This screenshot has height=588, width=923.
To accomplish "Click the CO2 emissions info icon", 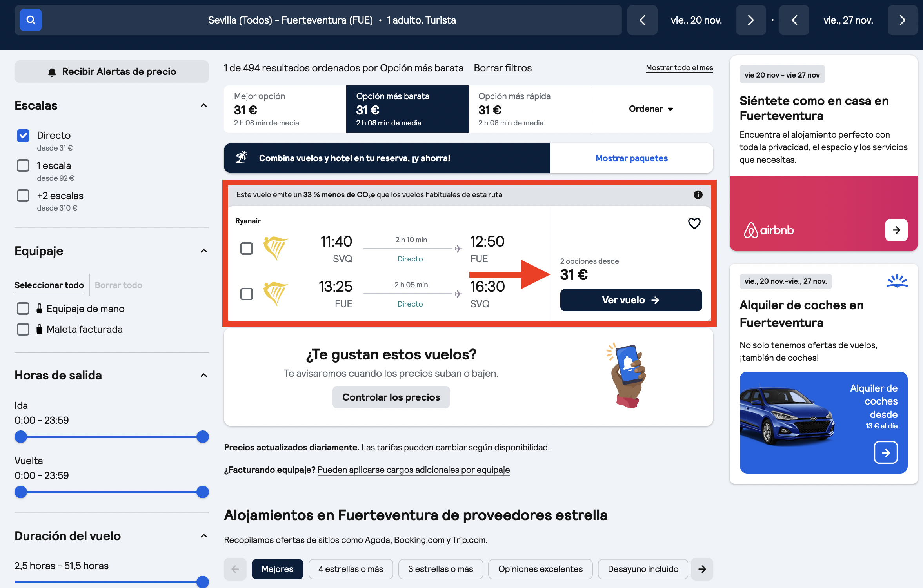I will point(698,195).
